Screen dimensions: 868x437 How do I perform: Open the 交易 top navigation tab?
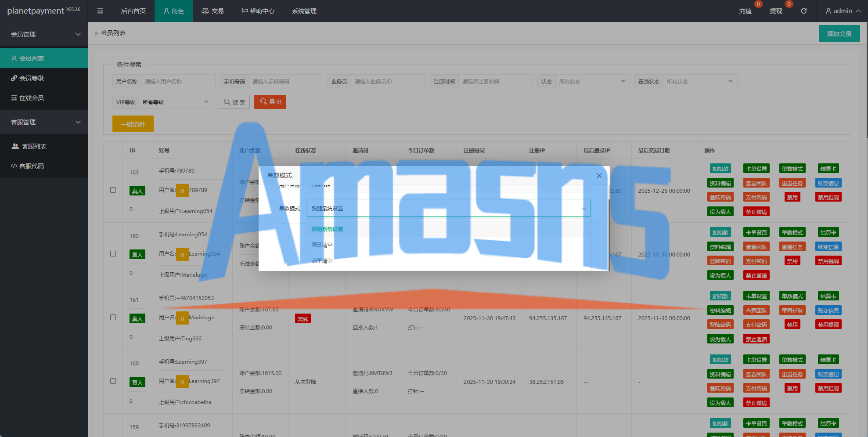(213, 11)
